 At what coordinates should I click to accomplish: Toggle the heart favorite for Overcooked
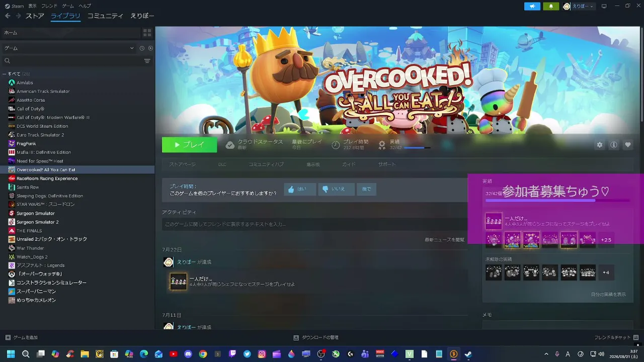point(628,145)
